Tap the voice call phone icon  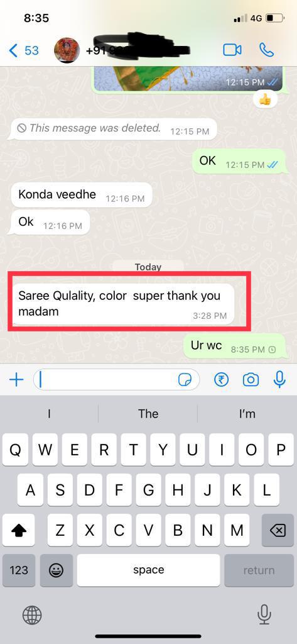(x=267, y=50)
